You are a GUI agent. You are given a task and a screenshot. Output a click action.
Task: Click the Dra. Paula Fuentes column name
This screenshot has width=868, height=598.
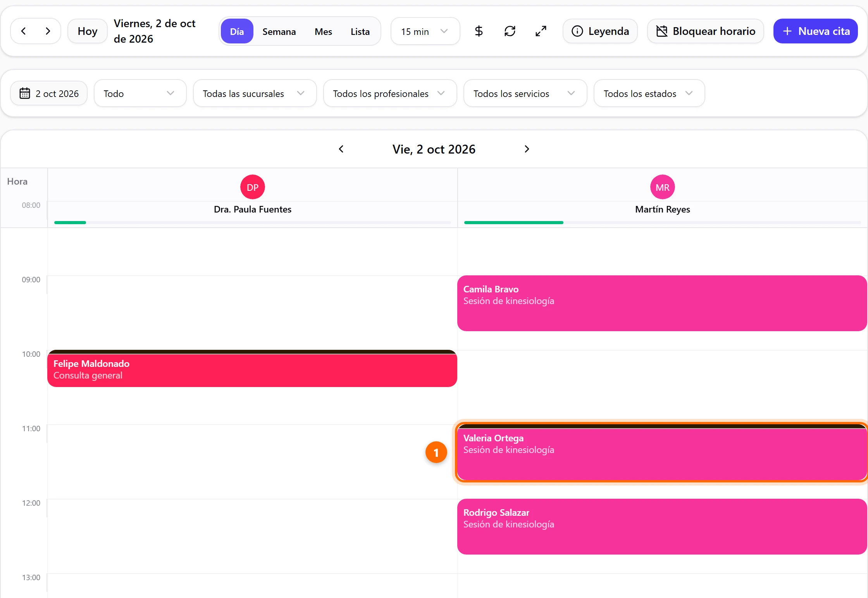tap(253, 209)
